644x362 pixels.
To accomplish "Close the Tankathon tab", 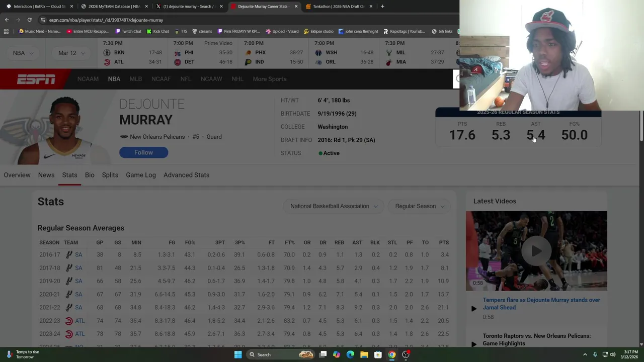I will pyautogui.click(x=371, y=7).
